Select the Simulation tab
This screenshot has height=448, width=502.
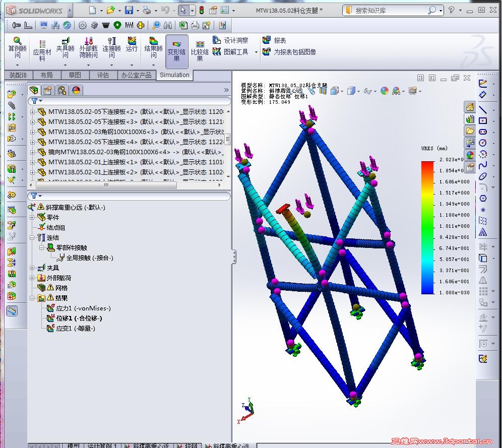tap(174, 75)
